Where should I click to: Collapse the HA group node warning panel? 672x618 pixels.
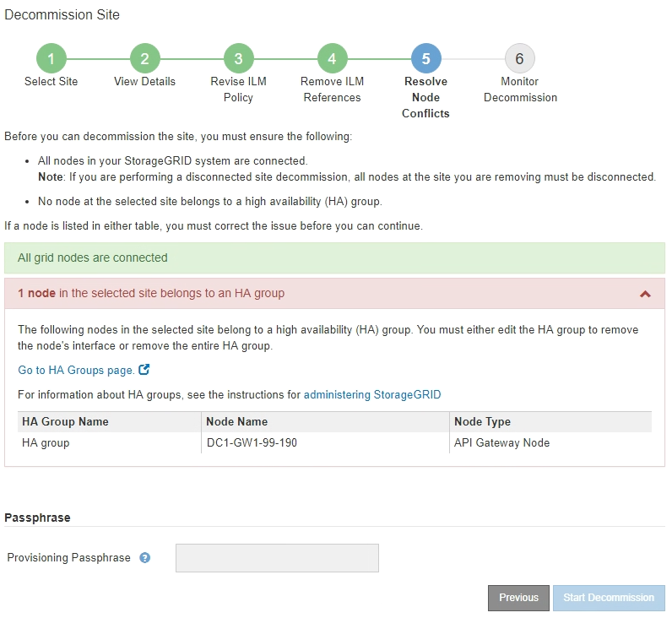click(x=645, y=294)
